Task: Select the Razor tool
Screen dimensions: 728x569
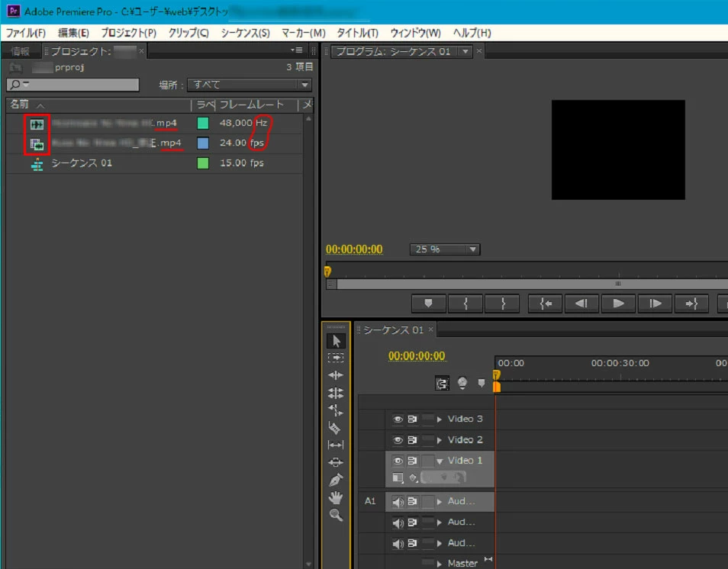Action: [x=335, y=427]
